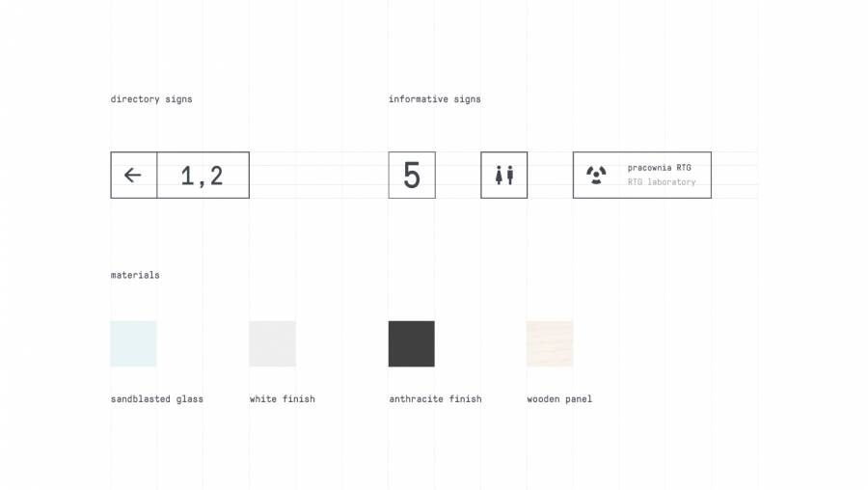Viewport: 868px width, 490px height.
Task: Click the "informative signs" heading
Action: click(x=435, y=99)
